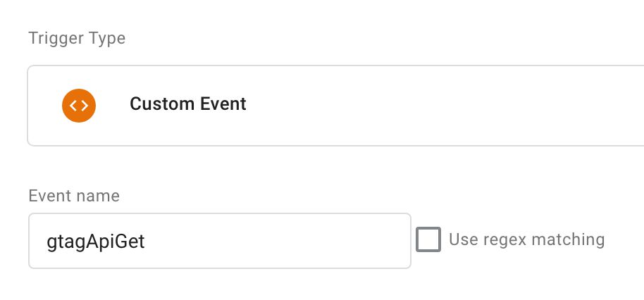This screenshot has height=300, width=644.
Task: Open the Trigger Type selection card
Action: 335,106
